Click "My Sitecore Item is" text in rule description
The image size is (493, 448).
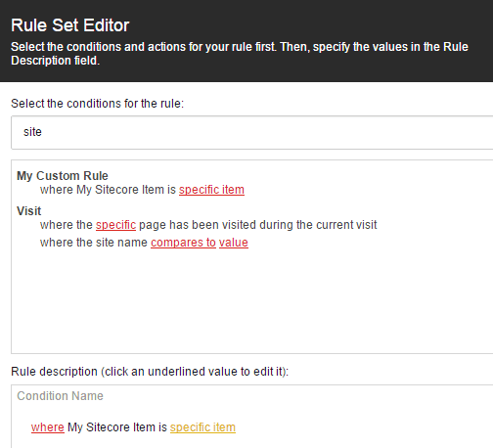coord(117,427)
